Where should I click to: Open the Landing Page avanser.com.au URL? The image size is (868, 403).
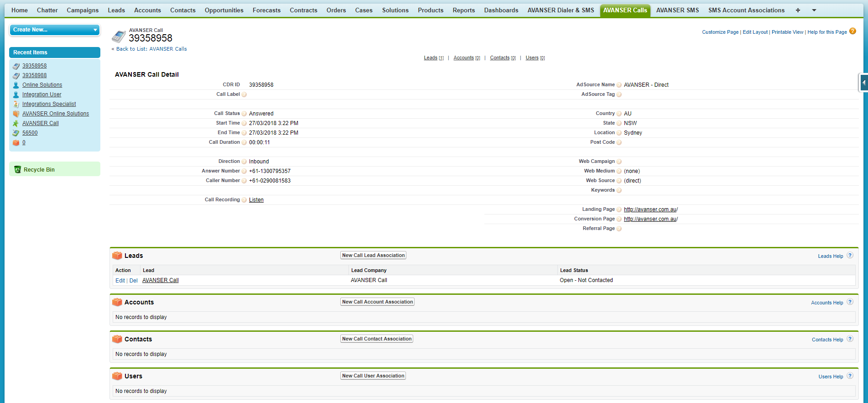651,209
